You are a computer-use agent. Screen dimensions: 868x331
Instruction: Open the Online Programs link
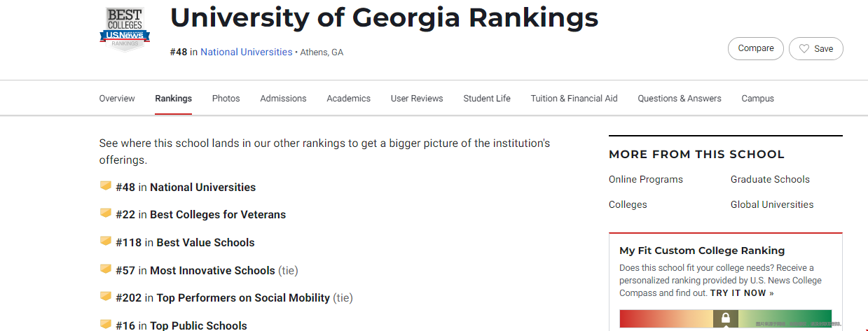tap(646, 179)
